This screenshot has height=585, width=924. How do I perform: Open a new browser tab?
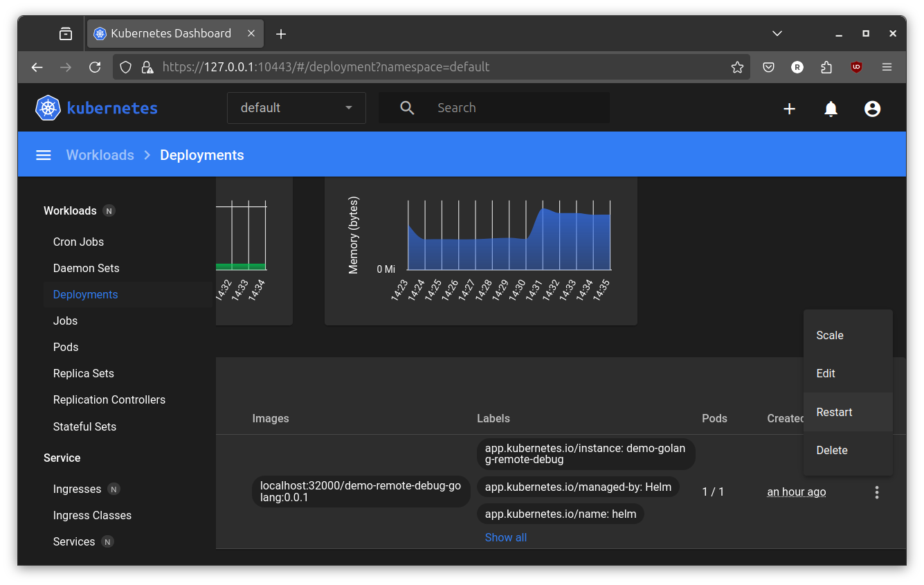pyautogui.click(x=281, y=34)
